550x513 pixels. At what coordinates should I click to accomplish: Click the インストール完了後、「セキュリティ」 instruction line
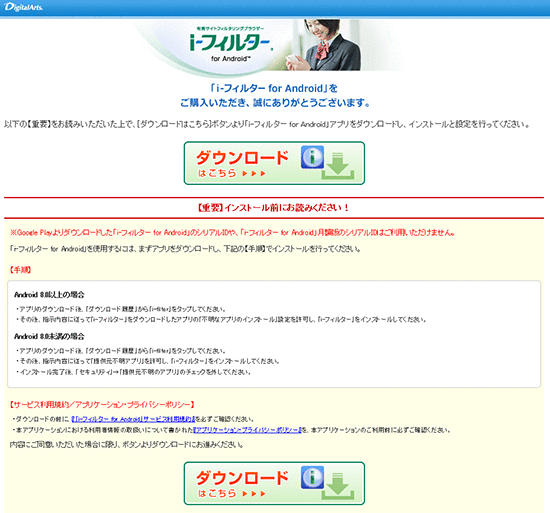tap(133, 372)
